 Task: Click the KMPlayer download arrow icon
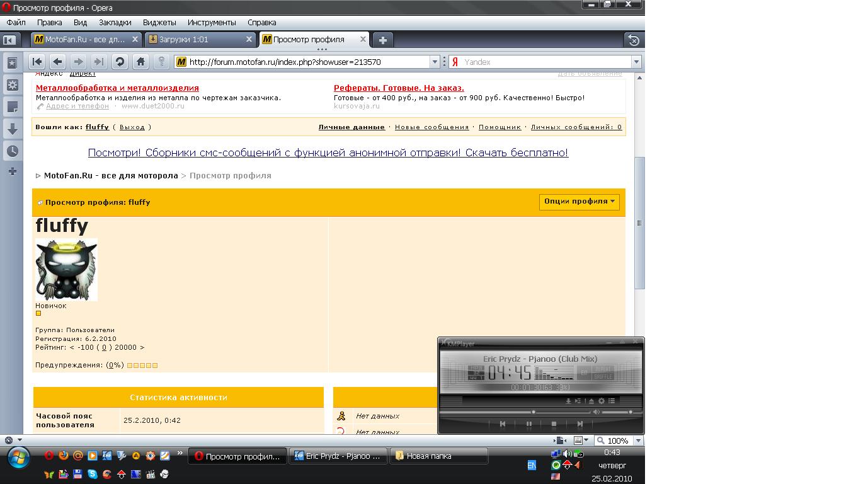click(x=568, y=401)
